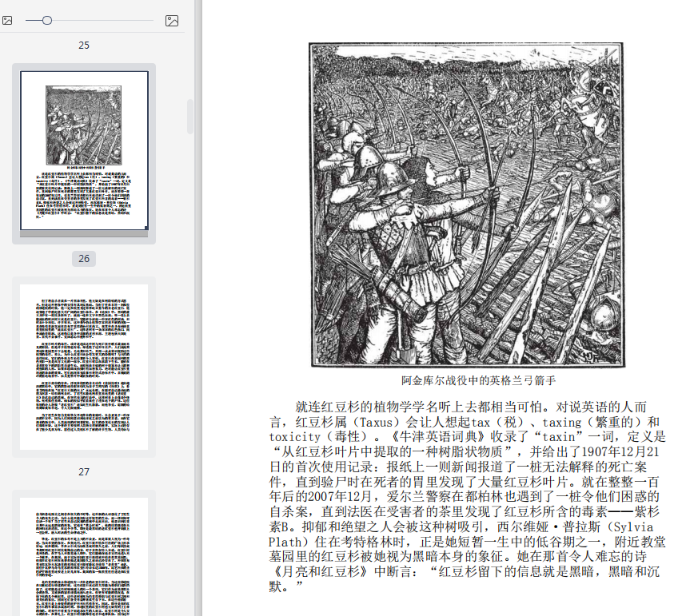Screen dimensions: 686x616
Task: Open the page 27 thumbnail
Action: point(84,367)
